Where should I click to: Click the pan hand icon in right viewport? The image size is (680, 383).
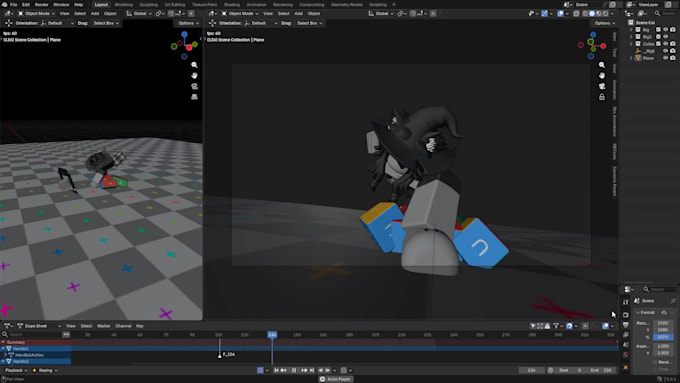click(602, 75)
